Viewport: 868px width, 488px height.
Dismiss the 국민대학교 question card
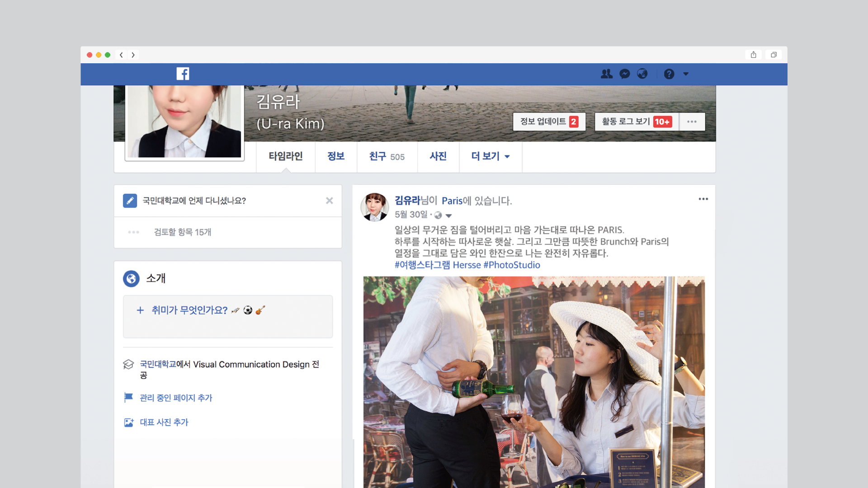point(329,201)
